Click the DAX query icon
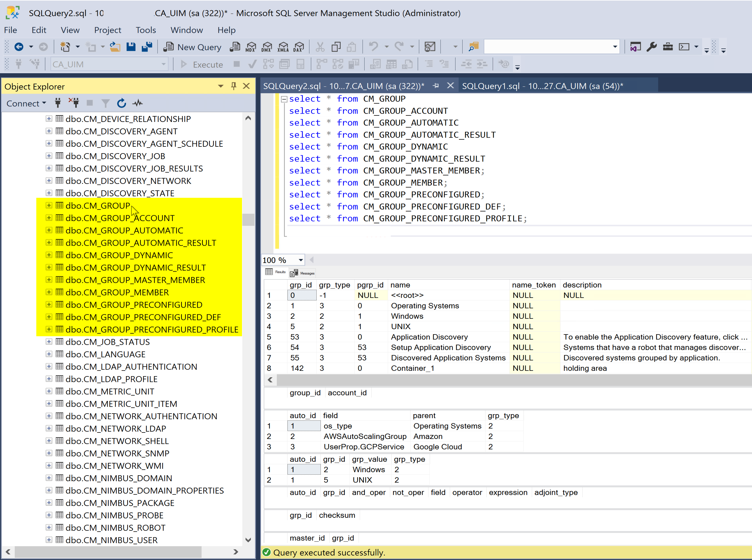This screenshot has height=560, width=752. pos(299,47)
